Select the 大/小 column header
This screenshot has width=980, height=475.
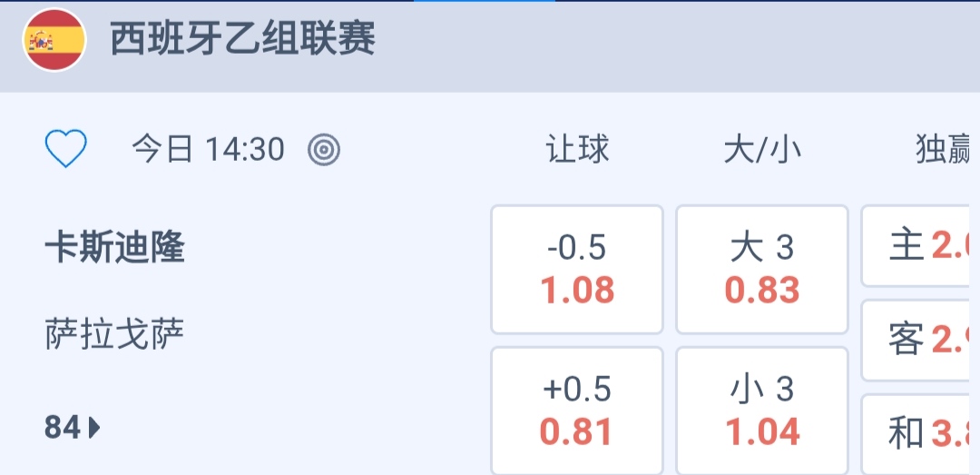click(x=762, y=150)
